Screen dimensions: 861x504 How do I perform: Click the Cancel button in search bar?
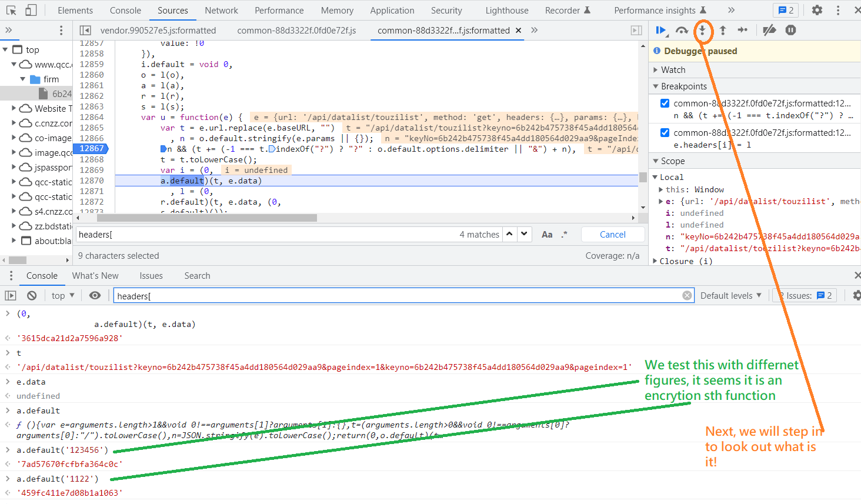[x=612, y=234]
